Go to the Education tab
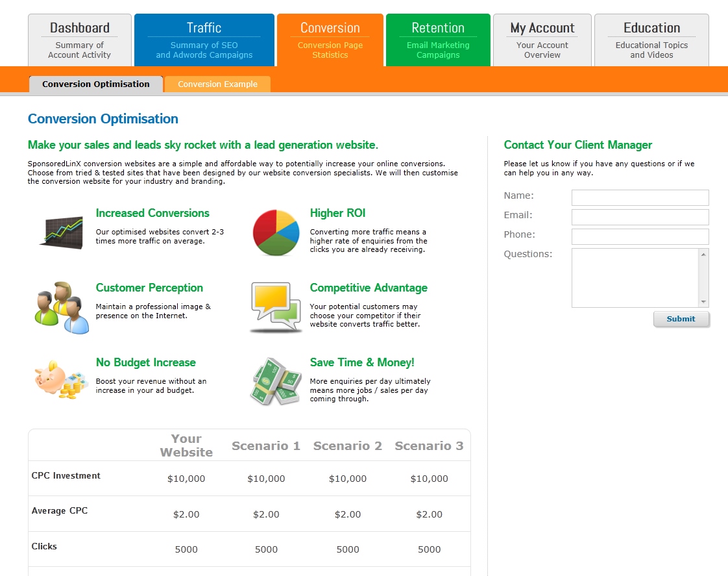728x576 pixels. coord(651,39)
